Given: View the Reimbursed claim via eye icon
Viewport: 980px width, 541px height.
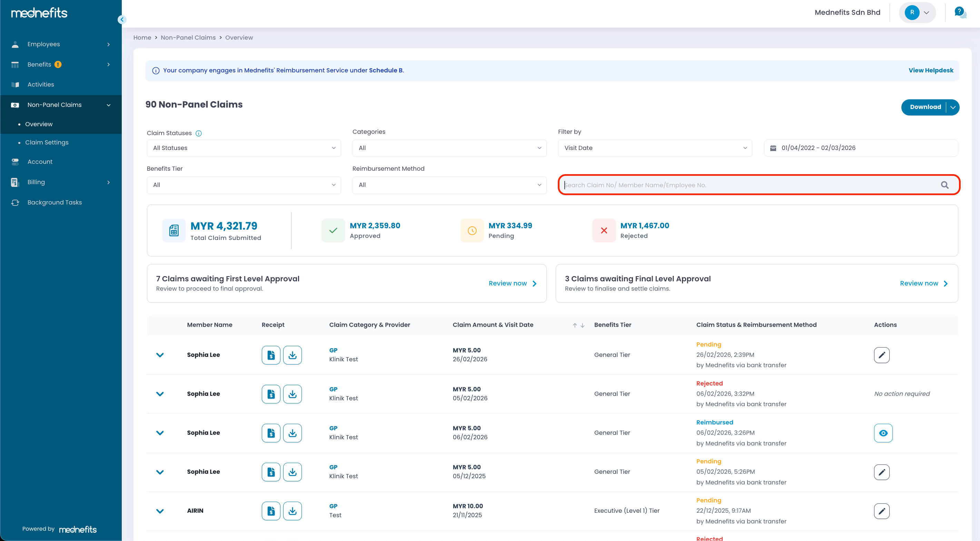Looking at the screenshot, I should [x=883, y=433].
